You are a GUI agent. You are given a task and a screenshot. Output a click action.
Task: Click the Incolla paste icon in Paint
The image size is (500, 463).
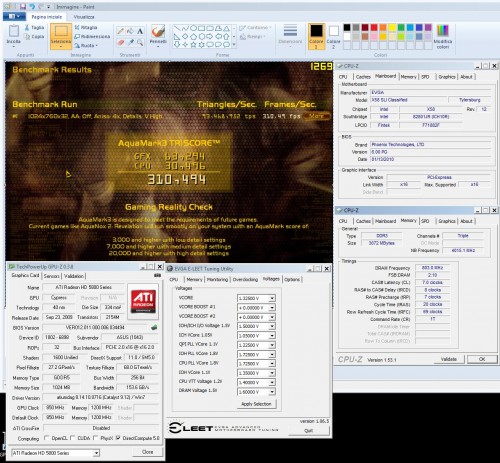(14, 31)
